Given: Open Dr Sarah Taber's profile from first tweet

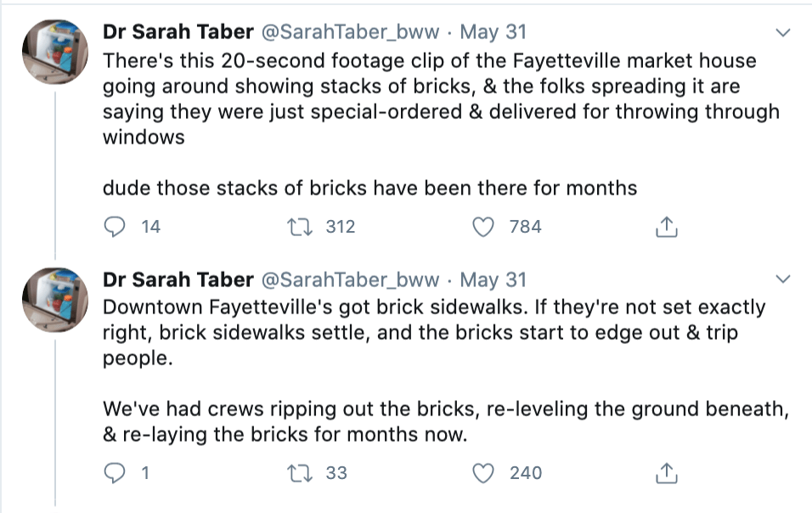Looking at the screenshot, I should (x=178, y=32).
